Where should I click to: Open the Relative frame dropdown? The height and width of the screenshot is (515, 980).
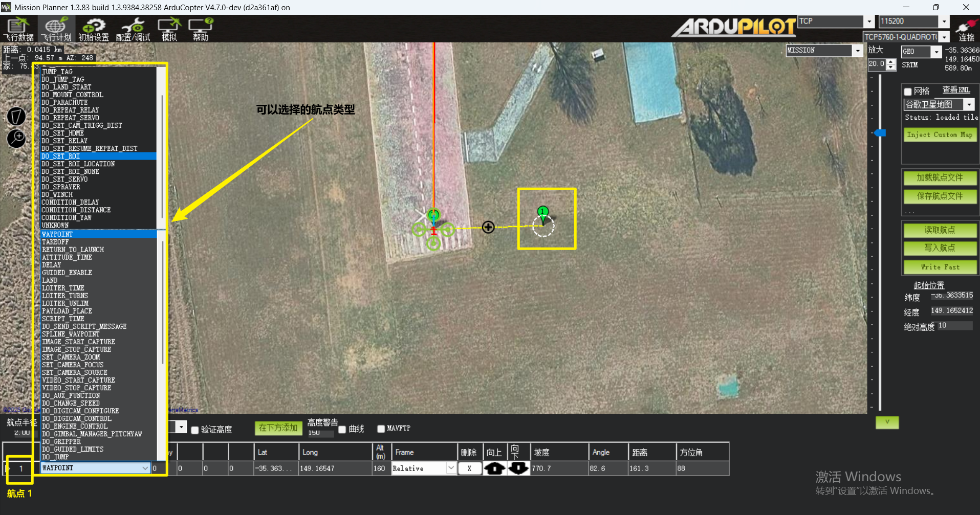click(x=450, y=468)
